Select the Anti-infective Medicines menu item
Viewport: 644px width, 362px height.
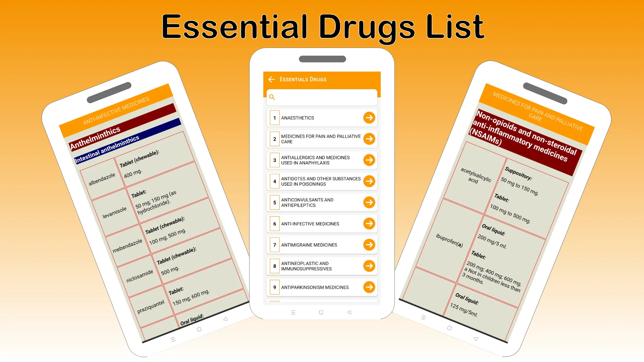(321, 224)
